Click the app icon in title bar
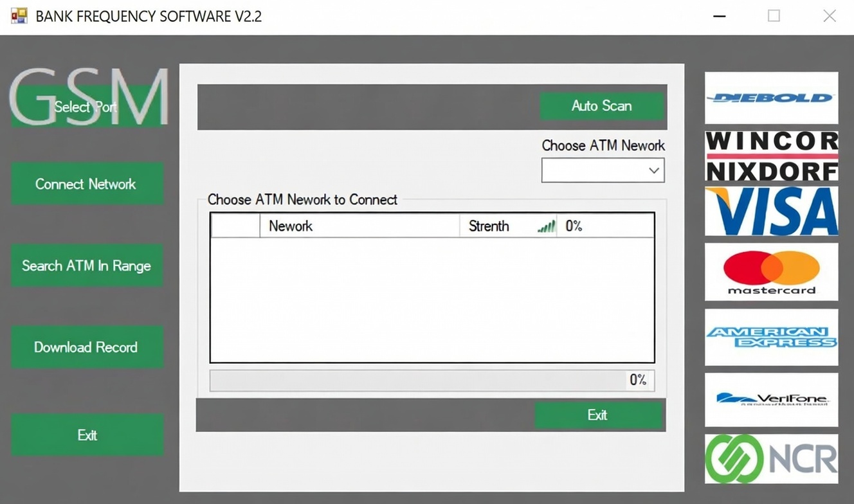The image size is (854, 504). click(x=19, y=16)
